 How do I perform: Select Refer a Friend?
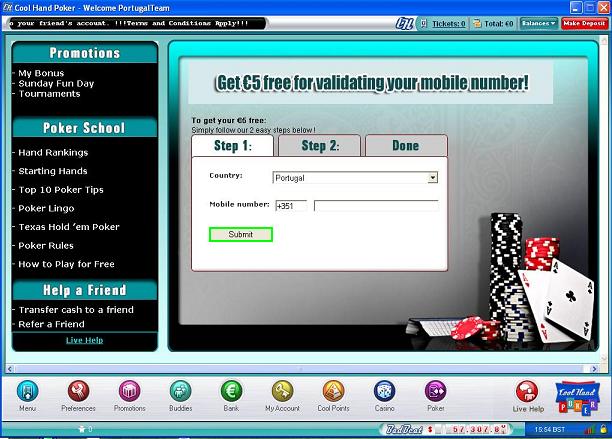coord(51,324)
